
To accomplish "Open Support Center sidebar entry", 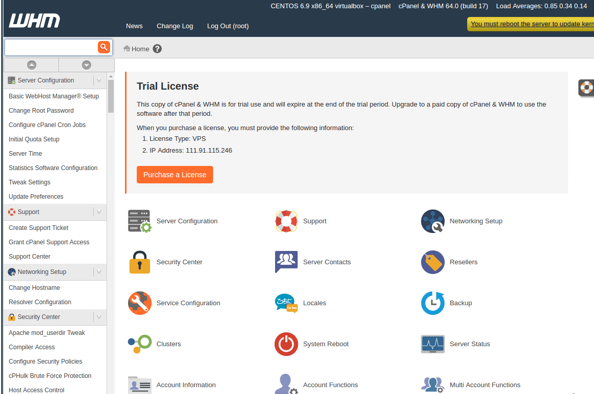I will click(x=30, y=256).
